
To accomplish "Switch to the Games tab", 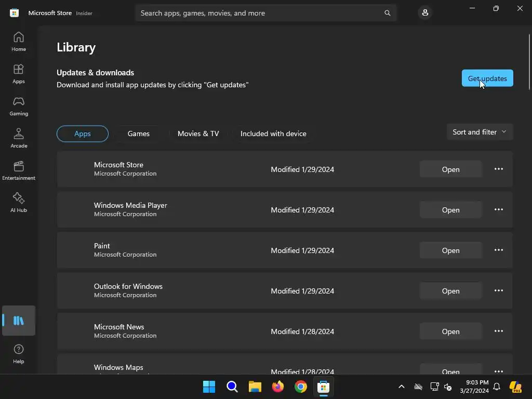I will click(138, 134).
